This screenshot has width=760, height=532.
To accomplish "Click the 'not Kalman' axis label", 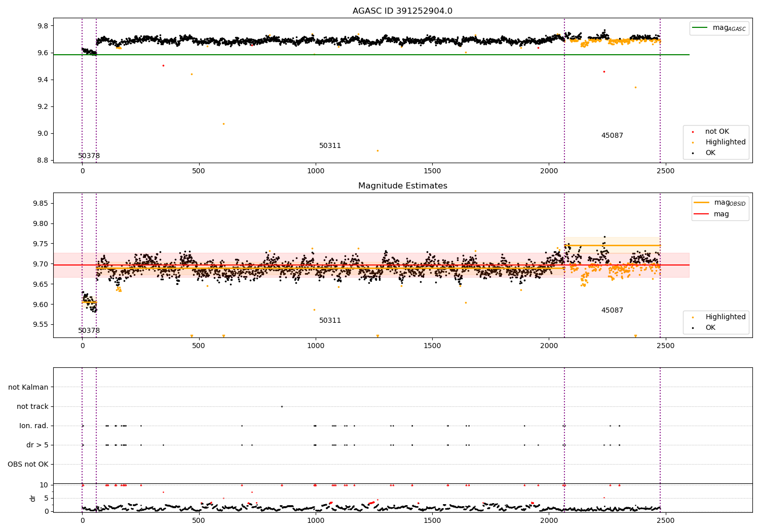I will 28,387.
